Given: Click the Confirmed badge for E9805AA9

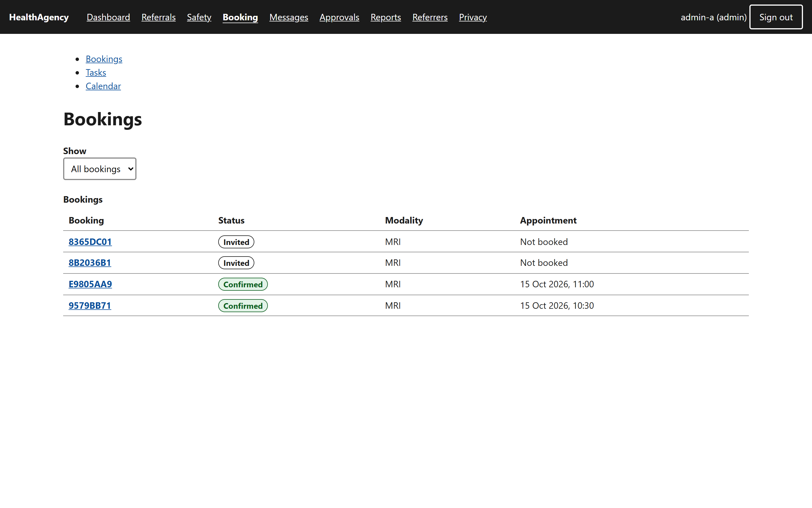Looking at the screenshot, I should pyautogui.click(x=243, y=284).
